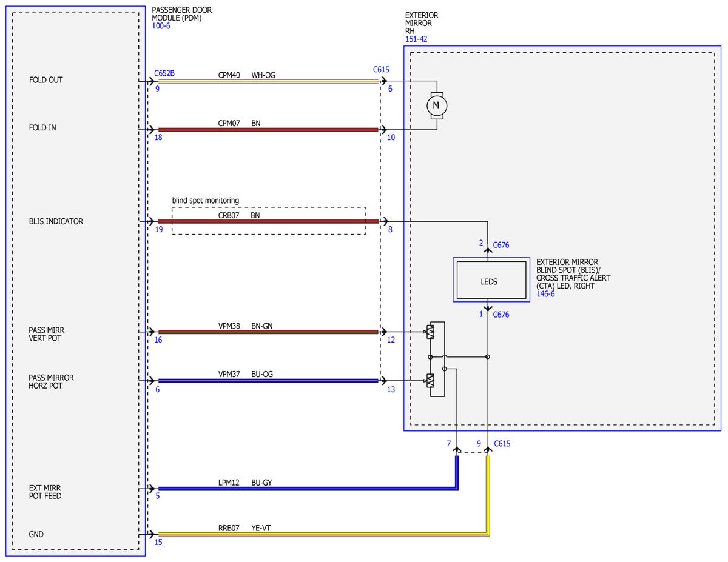Click the fold motor M symbol
728x562 pixels.
coord(436,105)
